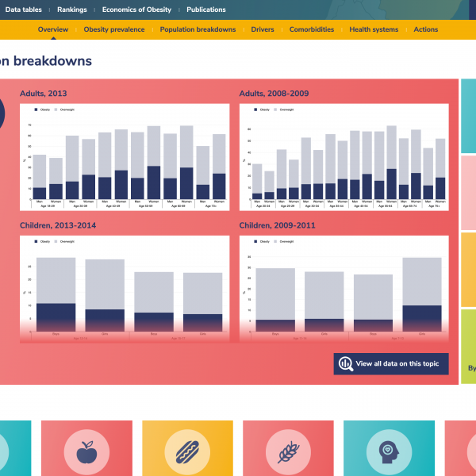Toggle Overweight legend in Adults 2013 chart
Screen dimensions: 476x476
click(64, 109)
